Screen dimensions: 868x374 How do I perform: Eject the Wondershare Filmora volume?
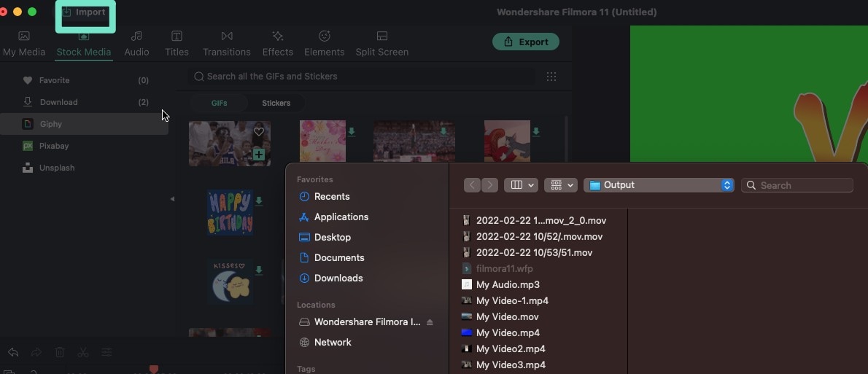coord(430,322)
